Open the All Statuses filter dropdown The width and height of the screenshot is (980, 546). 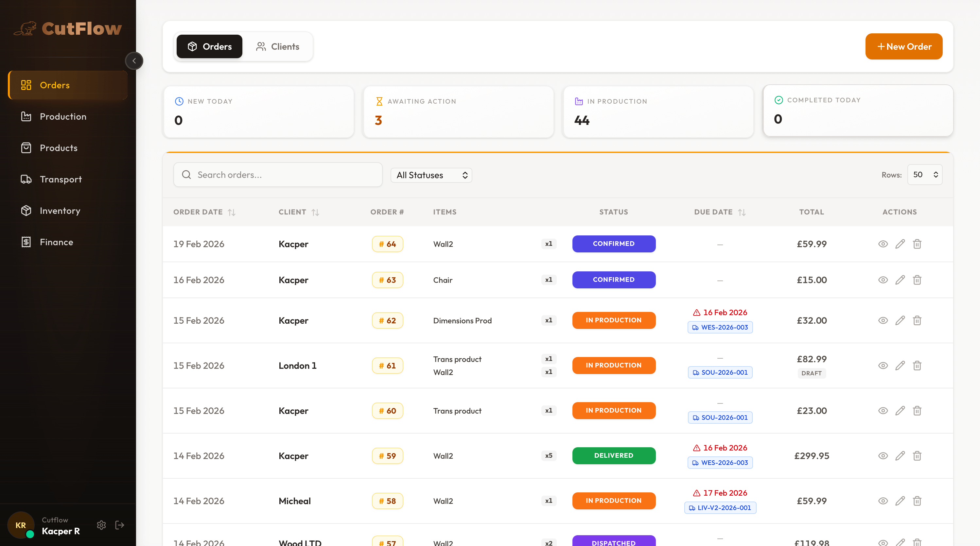click(x=431, y=175)
